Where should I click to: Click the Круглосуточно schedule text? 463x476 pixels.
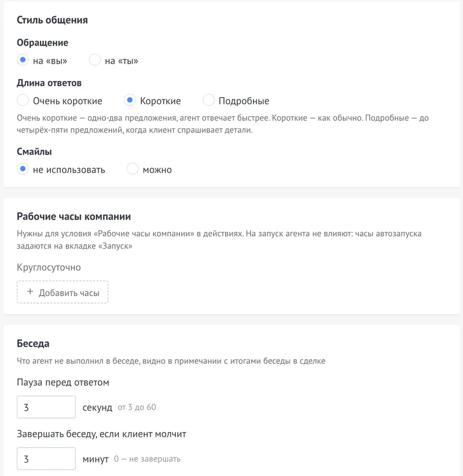(49, 267)
